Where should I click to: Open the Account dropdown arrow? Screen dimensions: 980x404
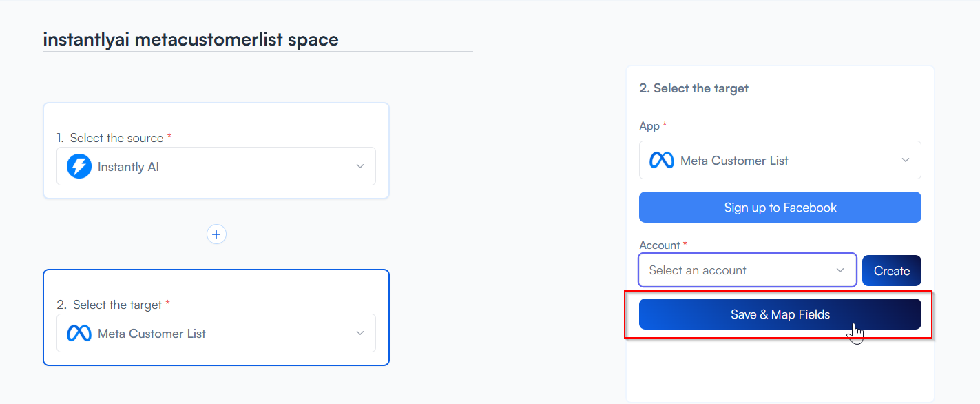coord(840,270)
